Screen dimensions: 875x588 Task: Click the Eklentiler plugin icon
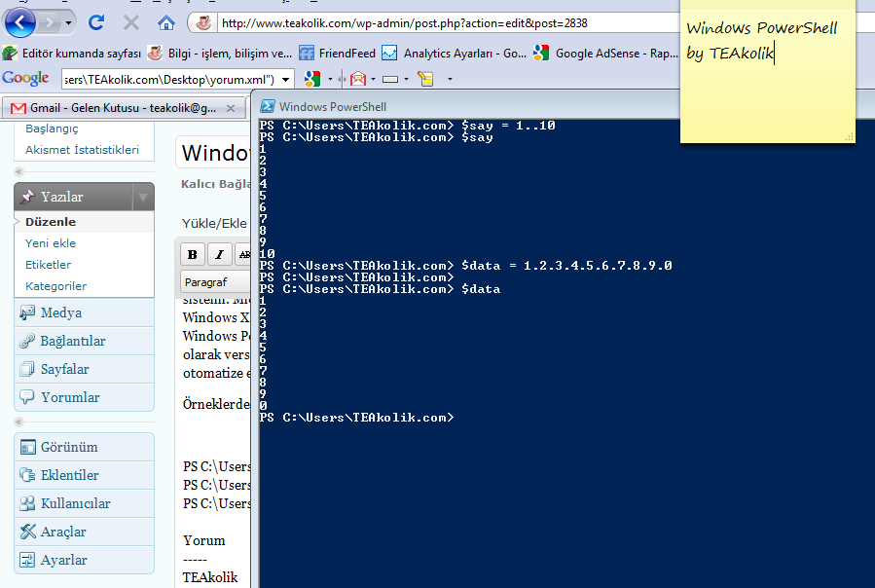click(27, 475)
